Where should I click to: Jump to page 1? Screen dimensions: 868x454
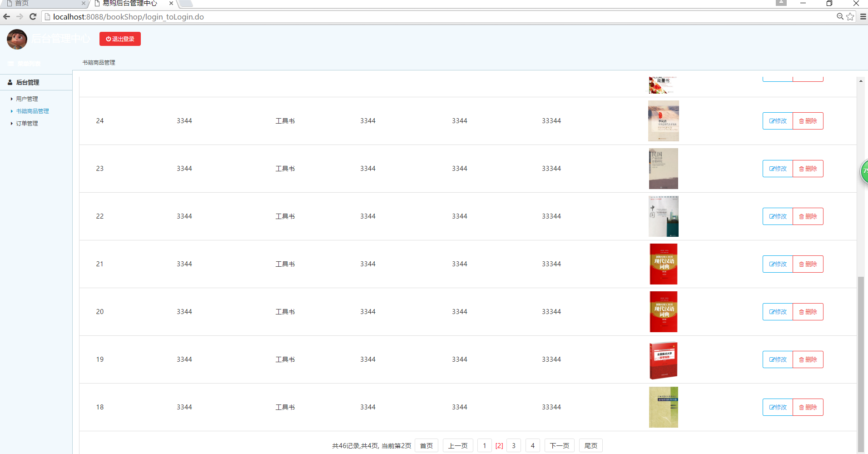click(485, 446)
